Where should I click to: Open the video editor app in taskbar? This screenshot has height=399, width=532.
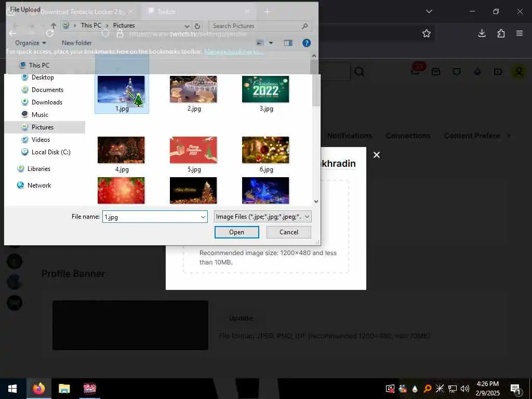click(89, 389)
